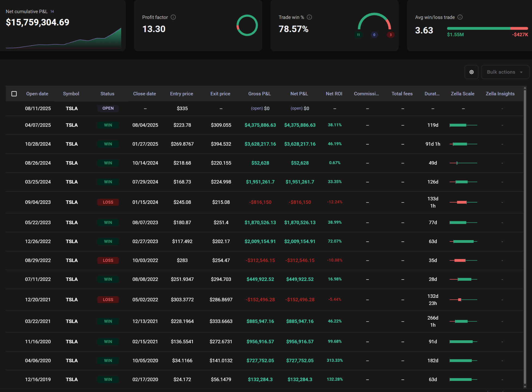Image resolution: width=532 pixels, height=392 pixels.
Task: Click the LOSS badge for 09/04/2023 trade
Action: (x=108, y=202)
